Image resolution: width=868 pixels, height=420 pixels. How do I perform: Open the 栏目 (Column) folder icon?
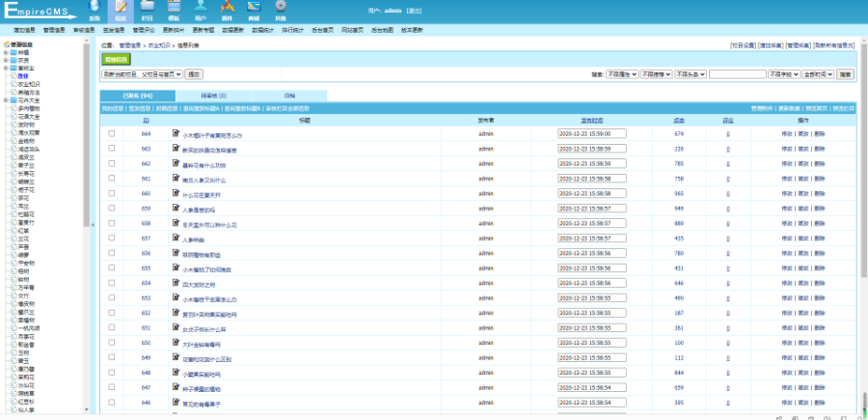click(x=147, y=6)
